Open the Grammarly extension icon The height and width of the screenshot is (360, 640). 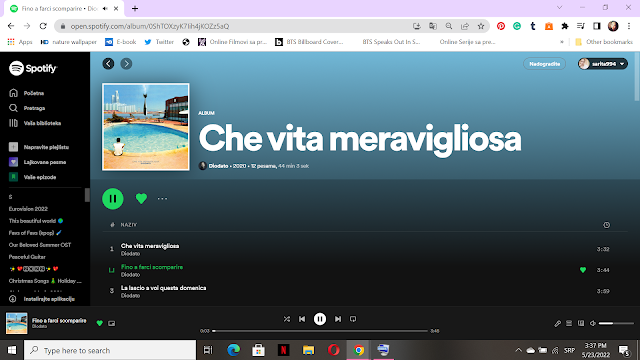click(517, 26)
